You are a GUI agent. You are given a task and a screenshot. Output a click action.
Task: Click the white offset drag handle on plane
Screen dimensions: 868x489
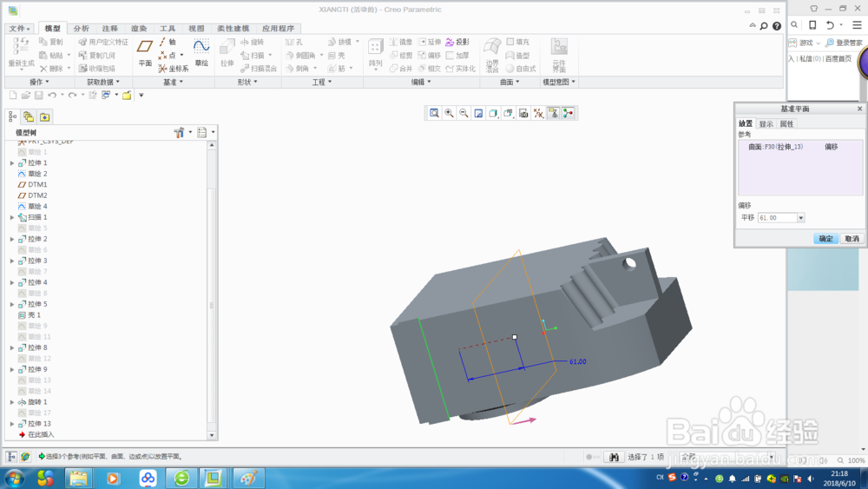[x=515, y=337]
